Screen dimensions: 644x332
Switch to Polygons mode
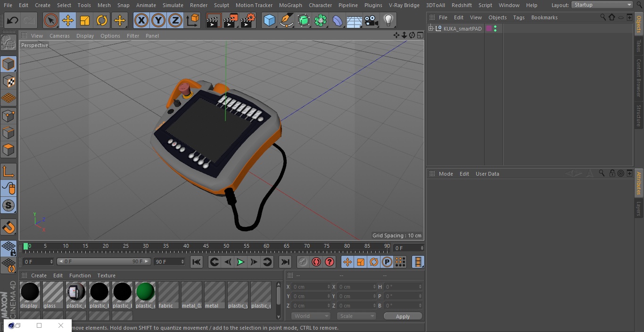8,150
